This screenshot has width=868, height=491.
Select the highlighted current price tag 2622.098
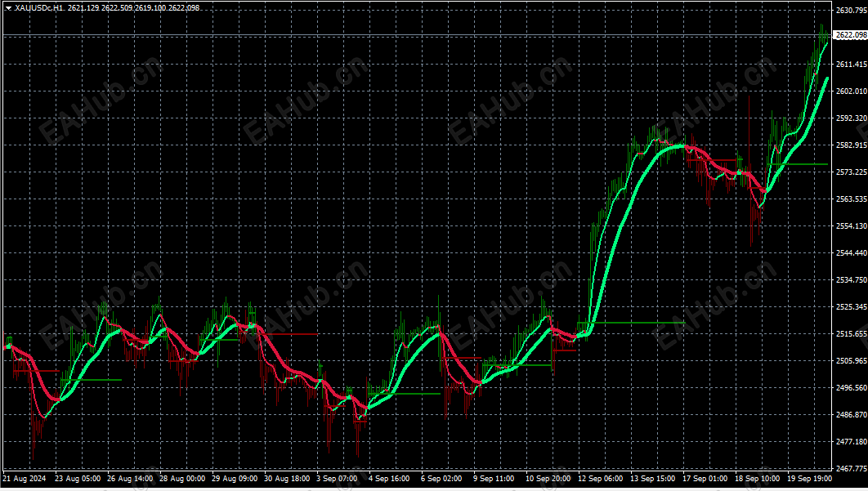click(851, 35)
